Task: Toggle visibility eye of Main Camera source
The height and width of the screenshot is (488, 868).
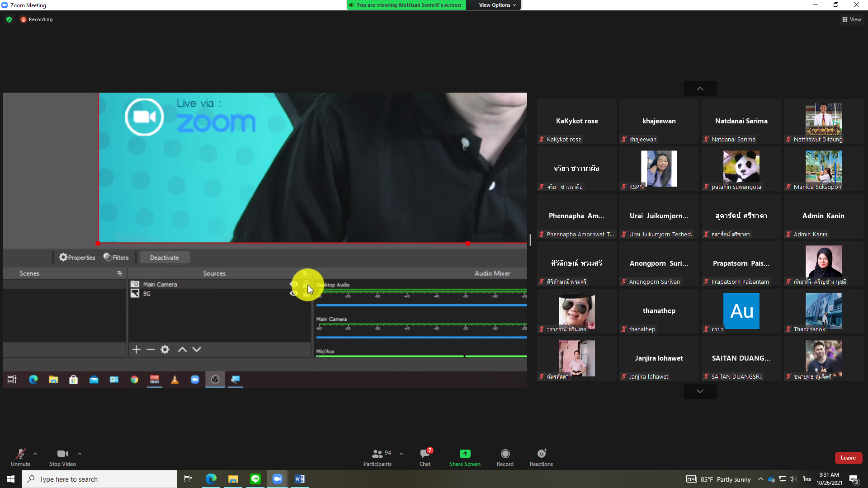Action: (x=294, y=284)
